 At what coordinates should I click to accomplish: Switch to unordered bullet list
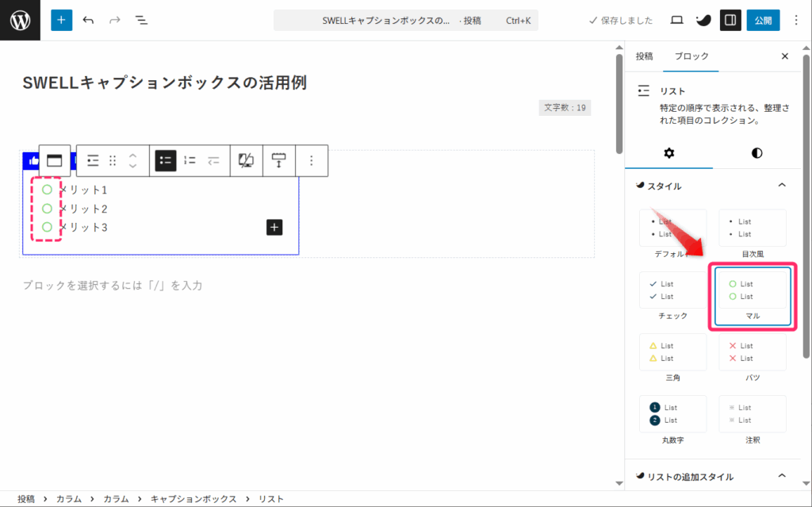tap(166, 161)
